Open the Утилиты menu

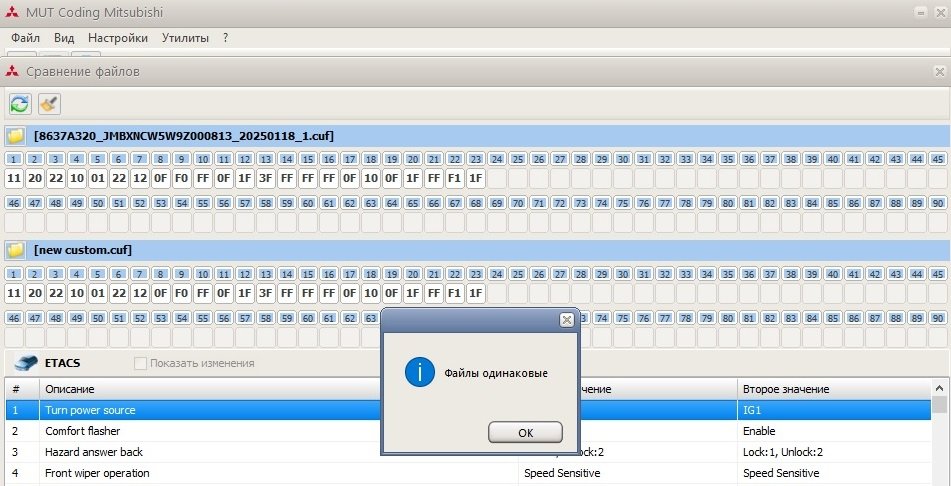pos(186,38)
